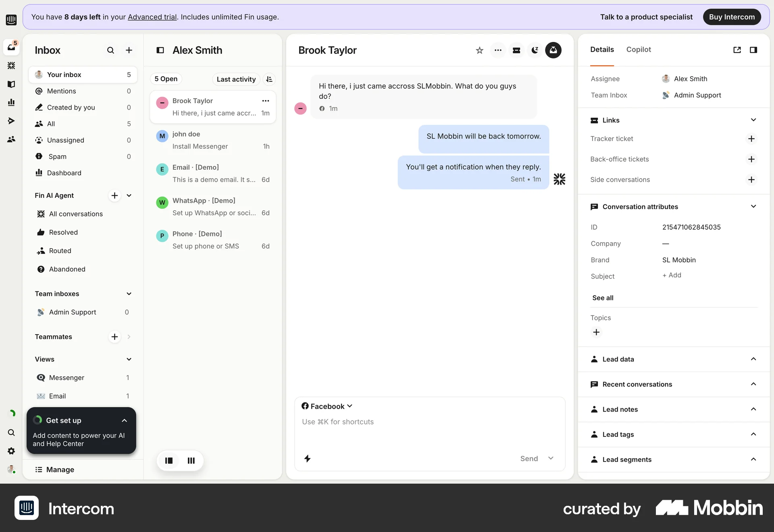Create a ticket from this conversation
The image size is (774, 532).
tap(516, 50)
